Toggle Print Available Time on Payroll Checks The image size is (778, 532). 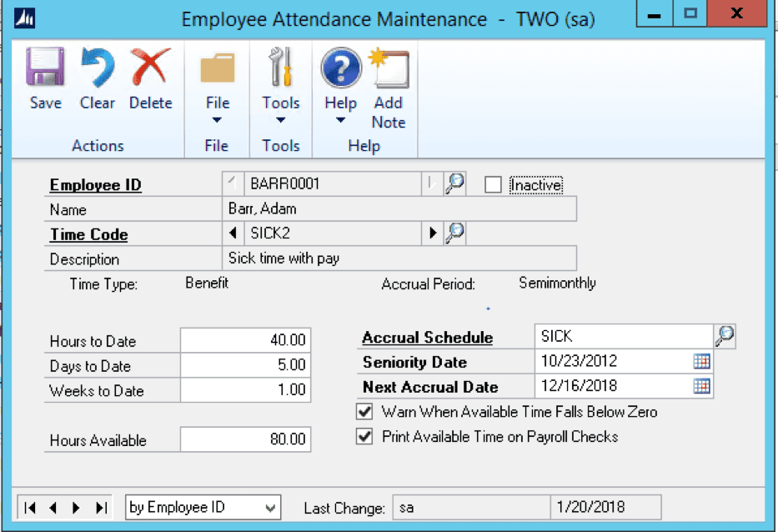[x=364, y=436]
